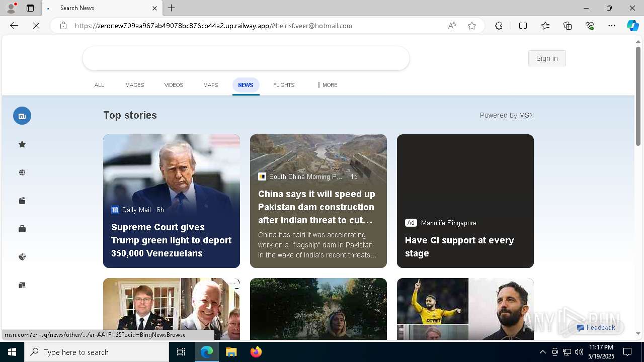This screenshot has height=362, width=644.
Task: Open the Windows Start menu
Action: point(12,352)
